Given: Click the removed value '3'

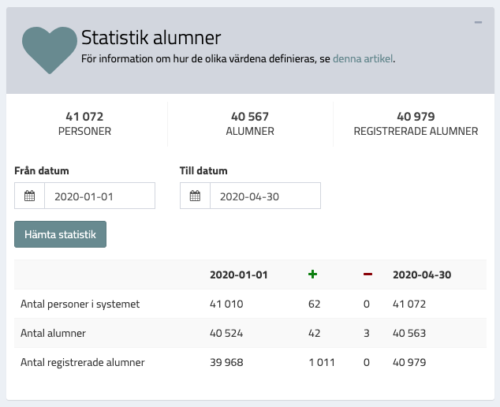Looking at the screenshot, I should click(366, 333).
